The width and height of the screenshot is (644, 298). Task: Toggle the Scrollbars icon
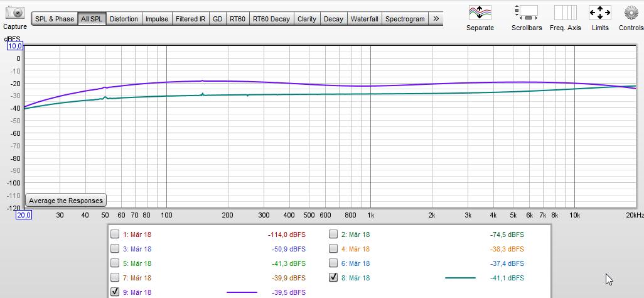526,13
